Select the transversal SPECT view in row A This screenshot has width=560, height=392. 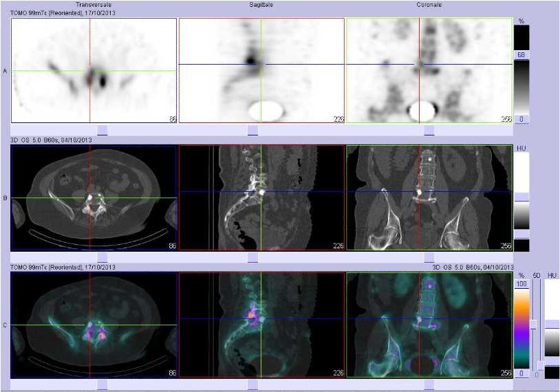[94, 70]
